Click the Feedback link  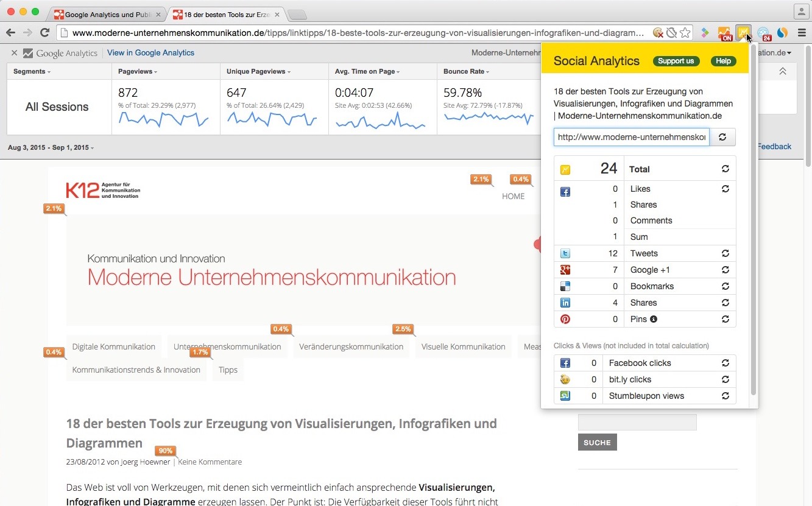coord(774,147)
